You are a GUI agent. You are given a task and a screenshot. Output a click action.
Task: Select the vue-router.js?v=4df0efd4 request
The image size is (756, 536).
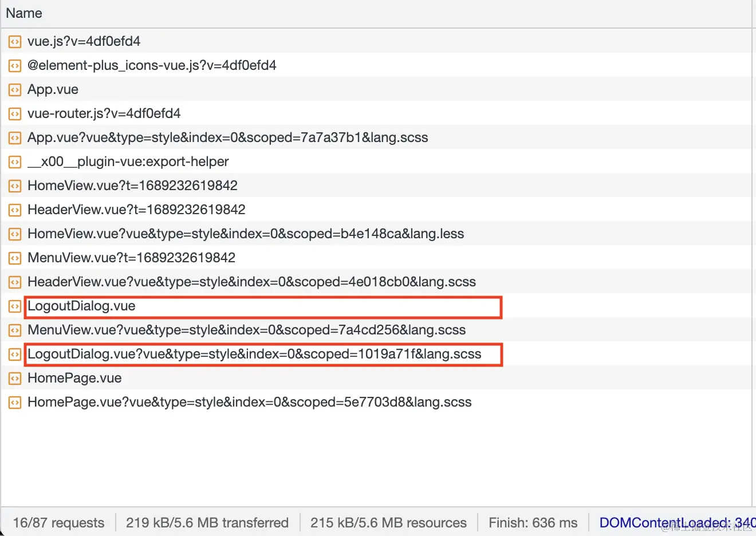coord(104,113)
